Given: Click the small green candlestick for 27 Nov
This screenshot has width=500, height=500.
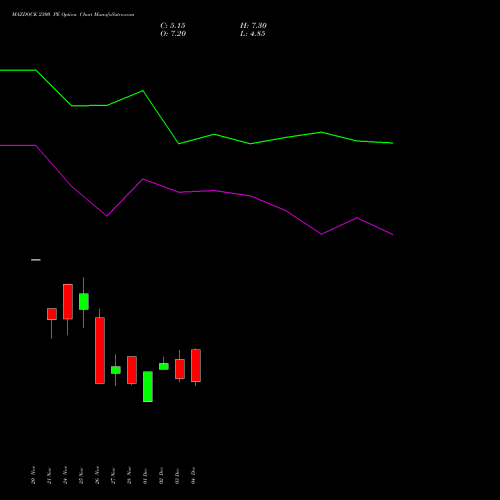Looking at the screenshot, I should coord(116,370).
